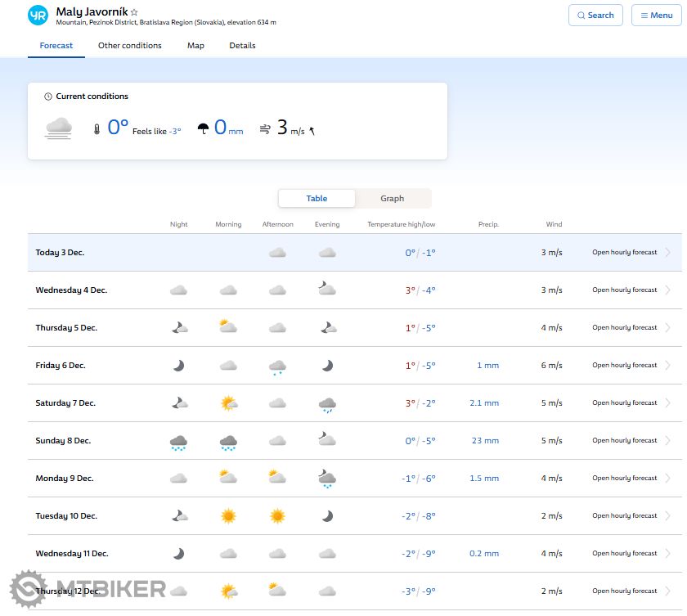Click Friday 6 Dec. night moon icon
The image size is (687, 616).
click(178, 366)
